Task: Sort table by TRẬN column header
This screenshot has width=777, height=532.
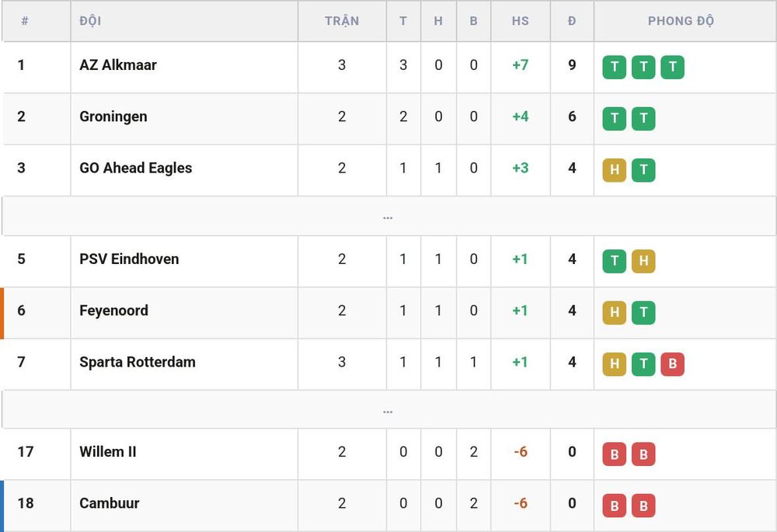Action: (342, 21)
